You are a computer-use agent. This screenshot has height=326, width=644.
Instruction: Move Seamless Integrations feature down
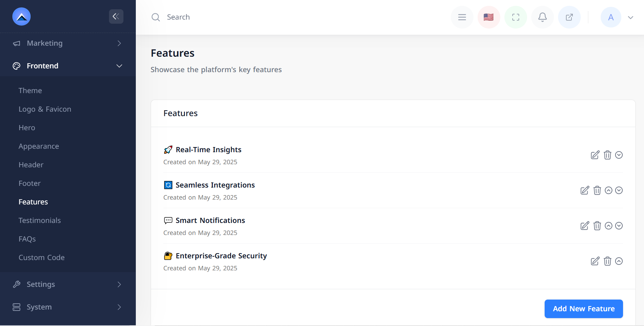619,190
